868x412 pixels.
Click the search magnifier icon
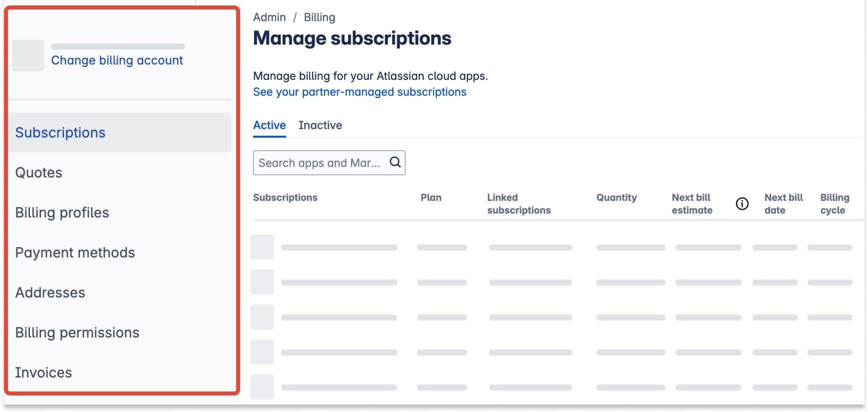pos(395,162)
